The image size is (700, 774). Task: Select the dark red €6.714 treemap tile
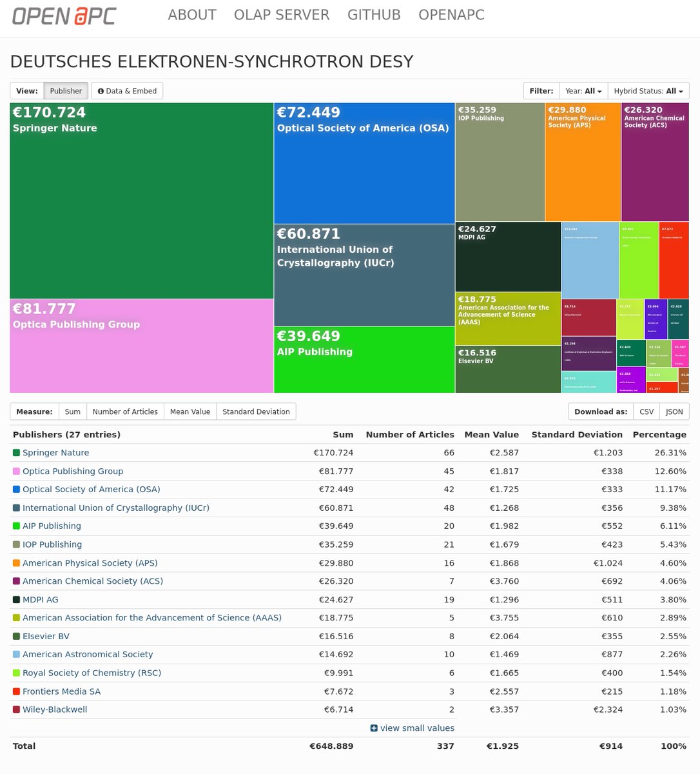(x=589, y=317)
